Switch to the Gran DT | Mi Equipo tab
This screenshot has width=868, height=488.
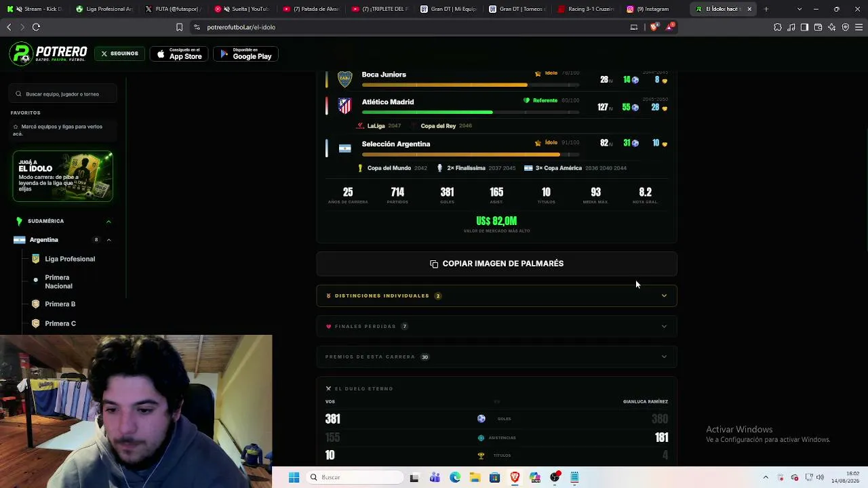(448, 9)
